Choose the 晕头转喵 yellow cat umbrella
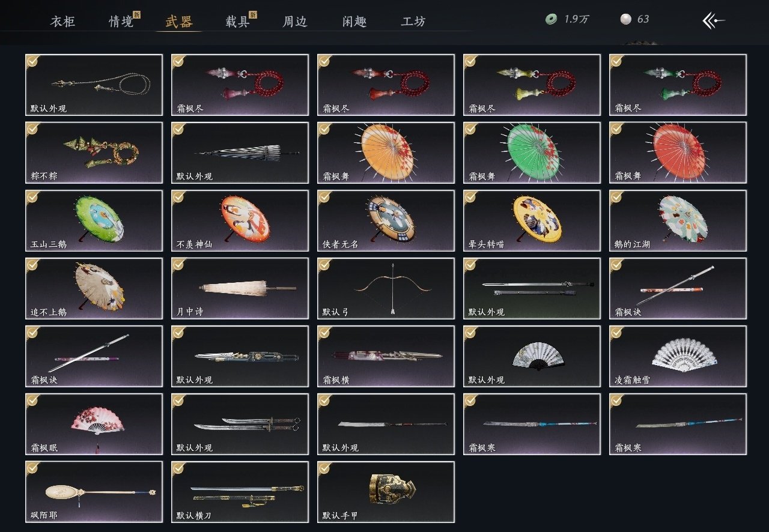The image size is (769, 532). [532, 220]
